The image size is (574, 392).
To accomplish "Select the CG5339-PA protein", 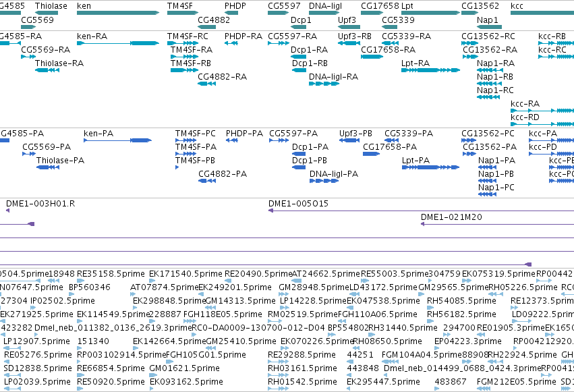I will tap(391, 140).
